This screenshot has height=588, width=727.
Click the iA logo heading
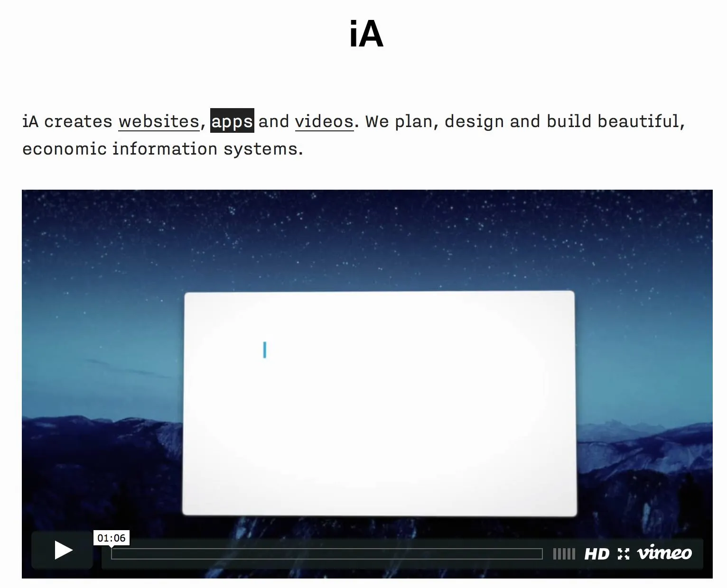point(366,34)
